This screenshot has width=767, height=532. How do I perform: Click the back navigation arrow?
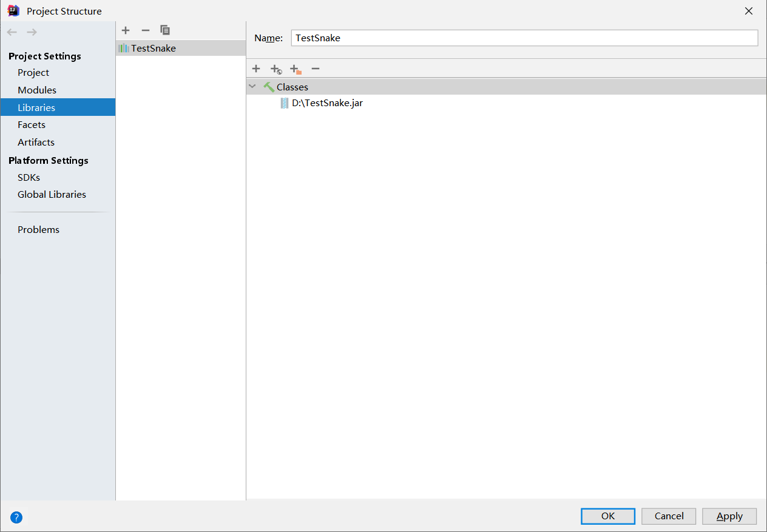[x=12, y=32]
